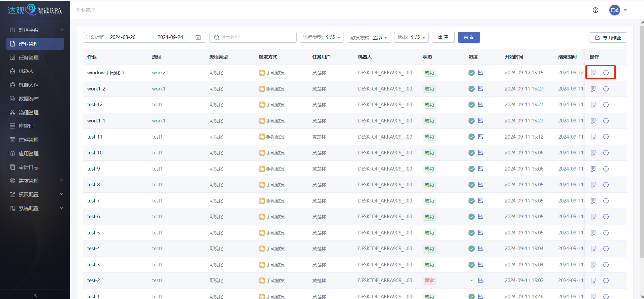Open log icon for test-4 row
Screen dimensions: 644x299
tap(593, 249)
